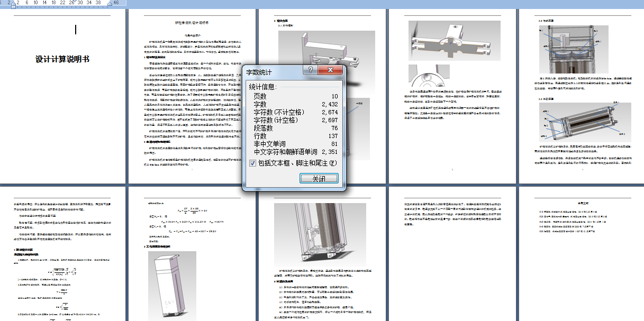Click the cover page titled 设计计算说明书
Image resolution: width=644 pixels, height=321 pixels.
[62, 96]
